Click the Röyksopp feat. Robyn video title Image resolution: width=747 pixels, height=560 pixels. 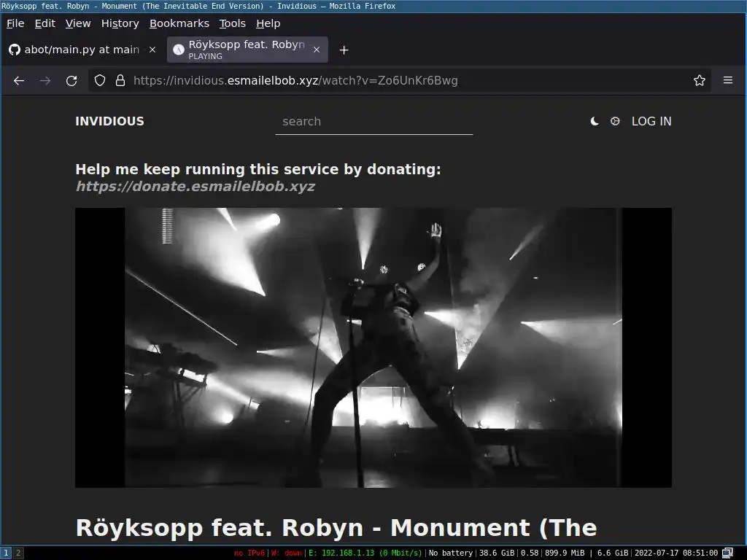point(336,528)
